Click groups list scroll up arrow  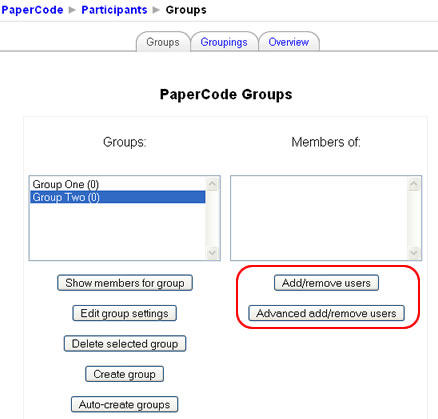click(212, 184)
